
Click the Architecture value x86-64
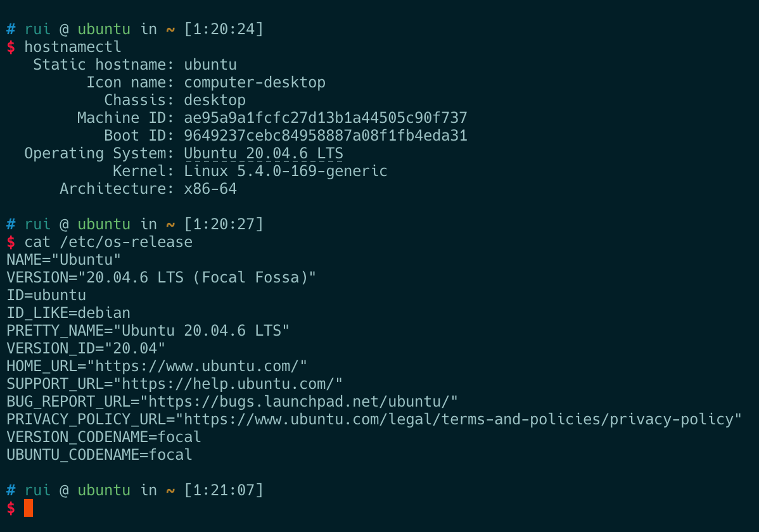210,189
